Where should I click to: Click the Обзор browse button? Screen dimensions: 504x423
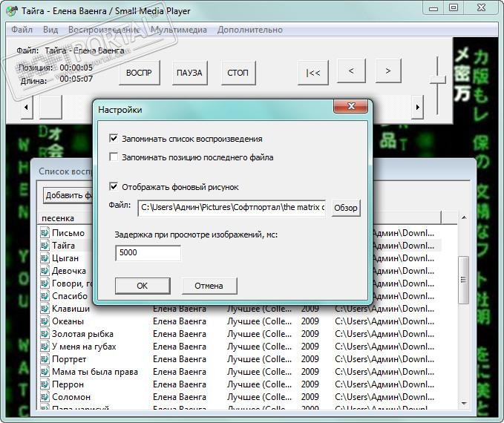(346, 208)
